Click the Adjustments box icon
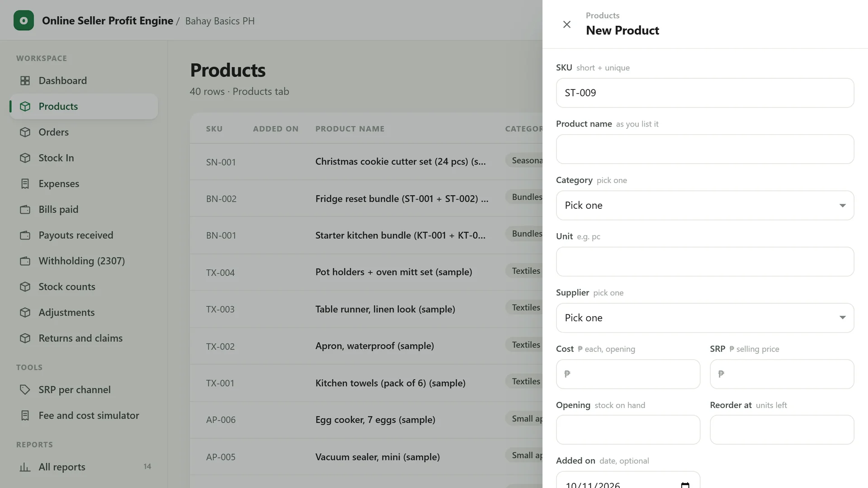868x488 pixels. [25, 312]
